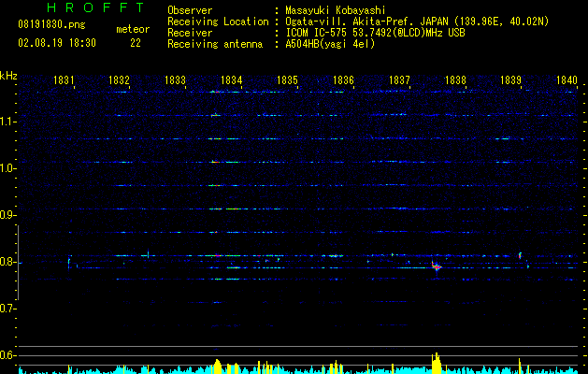The height and width of the screenshot is (374, 588).
Task: Select the file name 08191830.png
Action: tap(51, 25)
